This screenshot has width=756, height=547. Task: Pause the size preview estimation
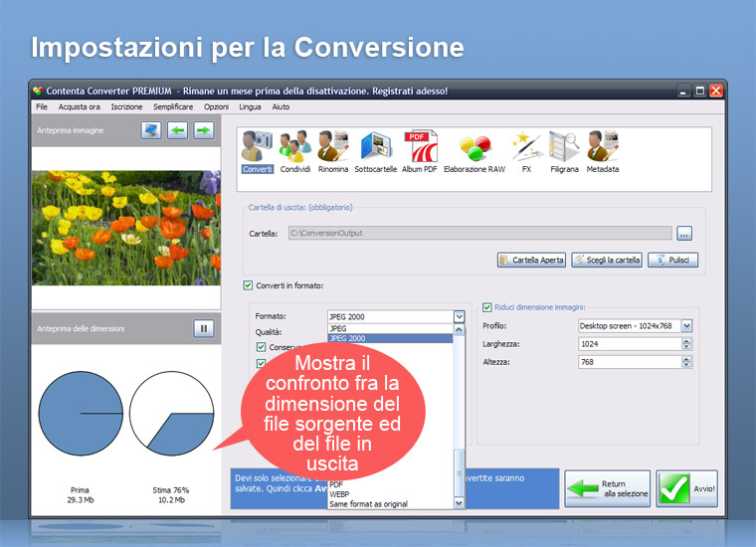click(x=204, y=328)
